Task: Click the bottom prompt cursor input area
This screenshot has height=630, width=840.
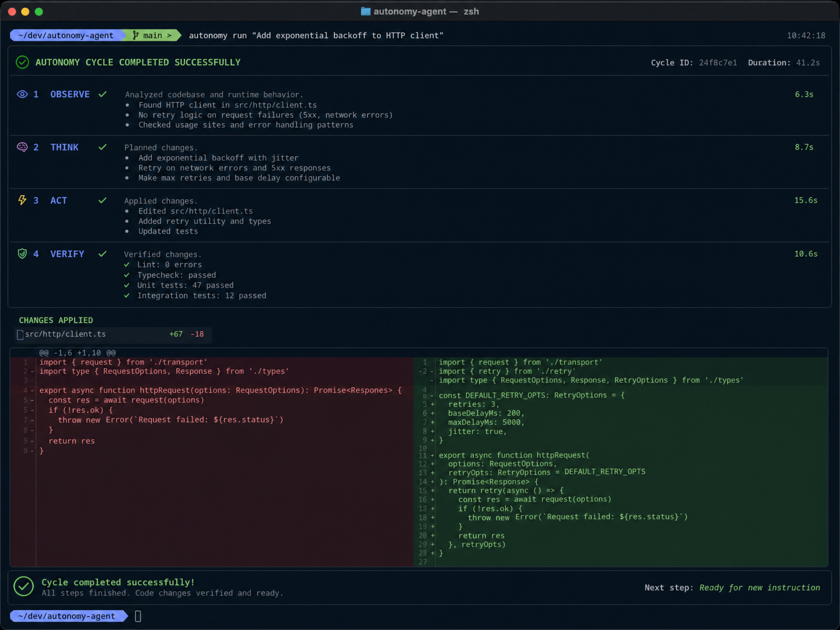Action: (x=138, y=616)
